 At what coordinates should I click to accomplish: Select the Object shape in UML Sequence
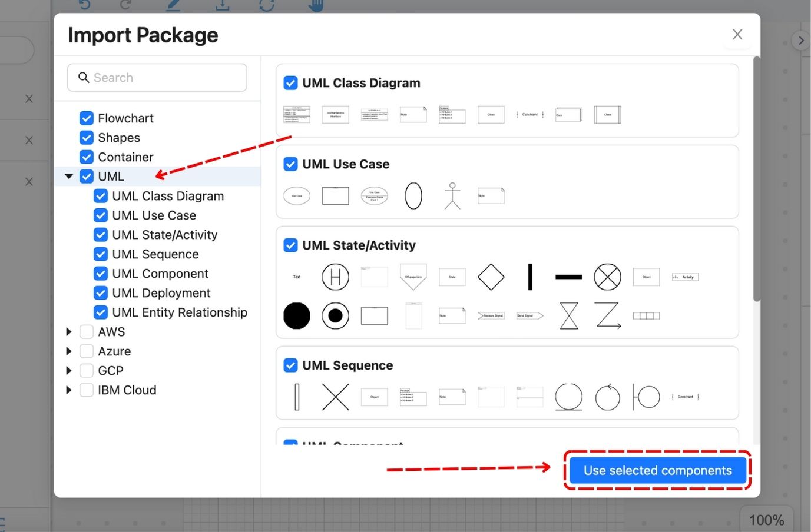[374, 397]
